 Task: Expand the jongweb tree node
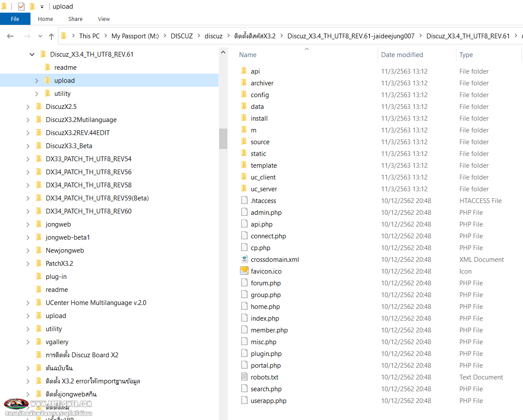coord(28,224)
